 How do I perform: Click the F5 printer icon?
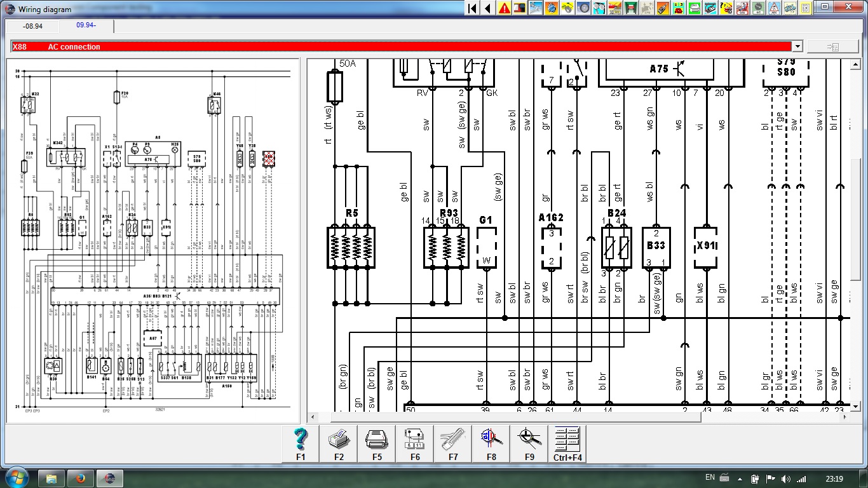pos(377,443)
